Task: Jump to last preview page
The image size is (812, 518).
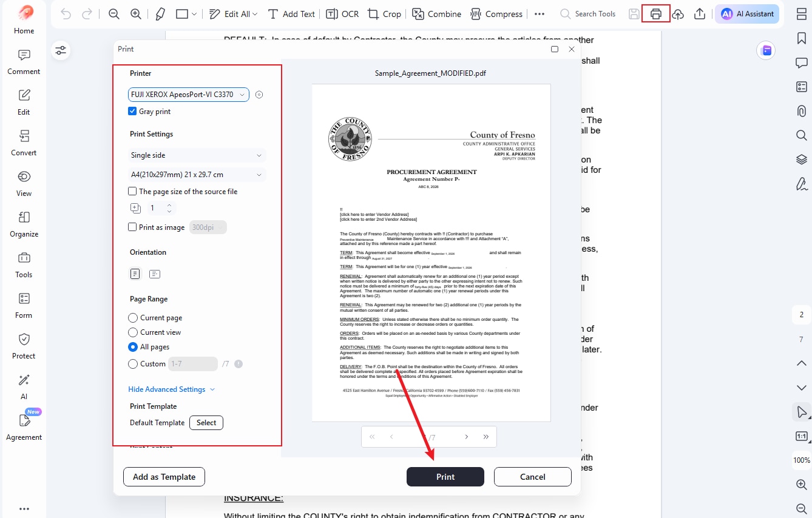Action: click(486, 437)
